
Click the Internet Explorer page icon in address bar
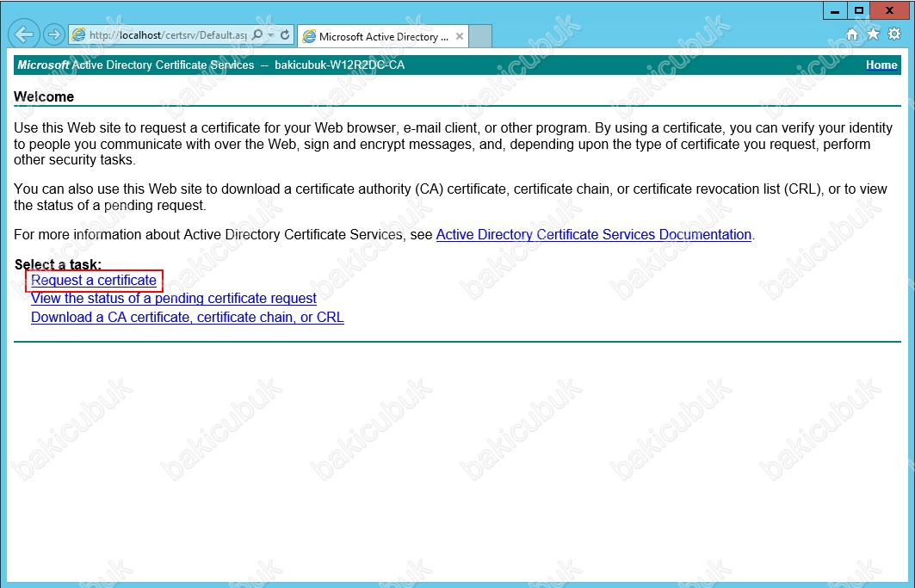[78, 35]
